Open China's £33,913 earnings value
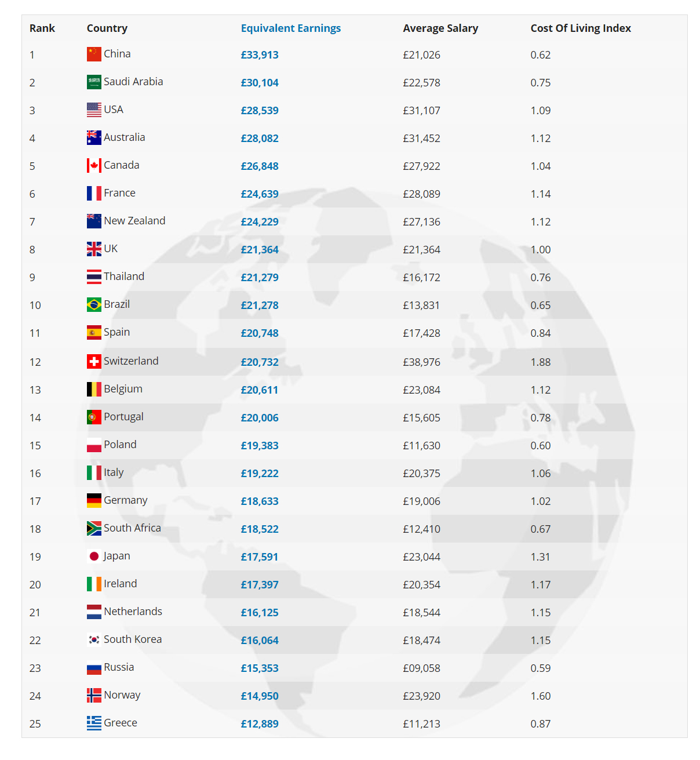 260,55
